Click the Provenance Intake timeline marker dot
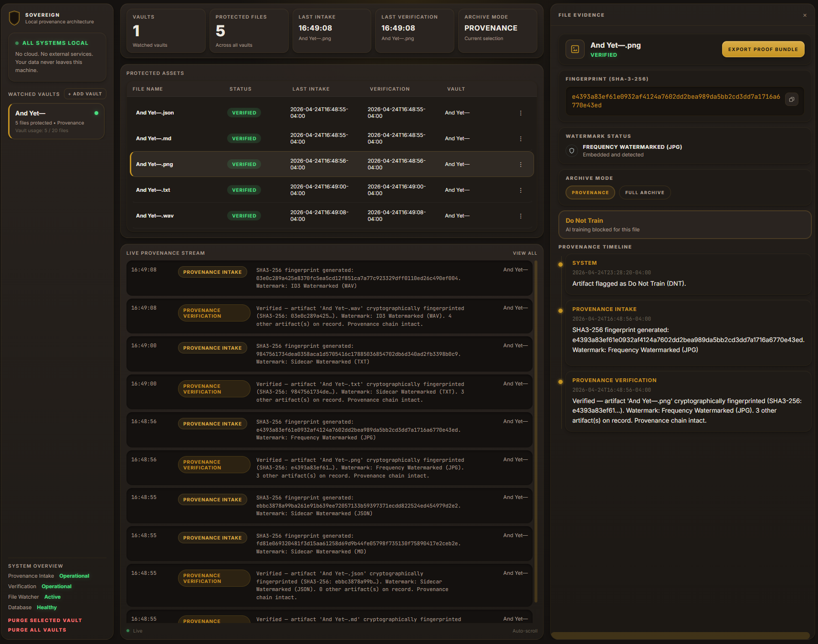The height and width of the screenshot is (644, 818). coord(560,311)
